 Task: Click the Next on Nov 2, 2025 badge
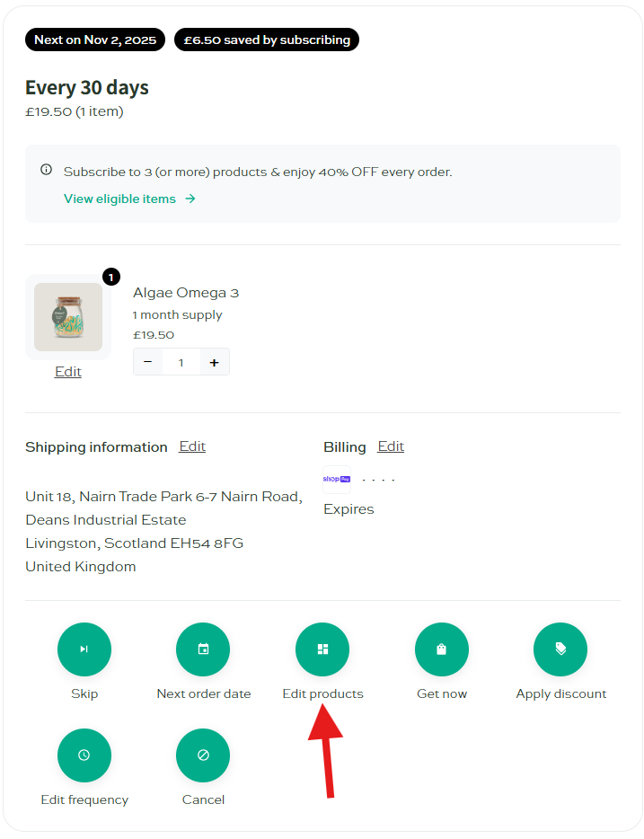(x=95, y=40)
